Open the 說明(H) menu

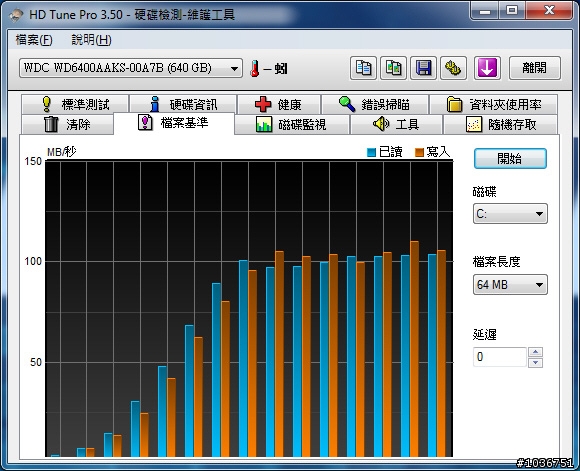pyautogui.click(x=91, y=40)
